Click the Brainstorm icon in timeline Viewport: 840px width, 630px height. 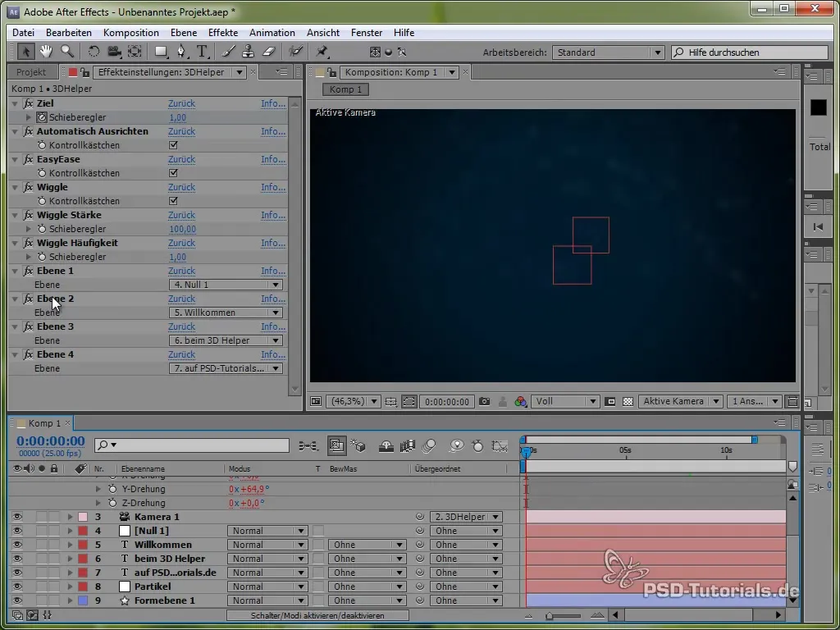click(x=456, y=445)
